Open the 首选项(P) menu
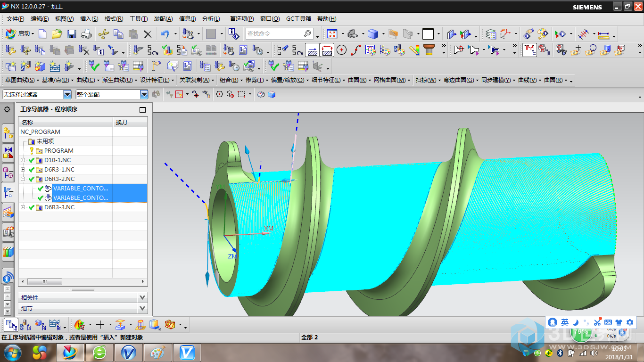The width and height of the screenshot is (644, 362). 242,19
